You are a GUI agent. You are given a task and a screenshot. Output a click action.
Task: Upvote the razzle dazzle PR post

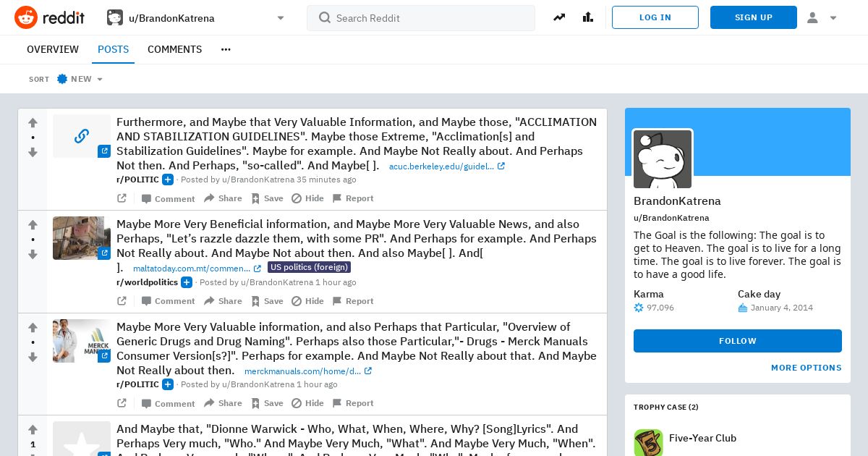[x=33, y=225]
